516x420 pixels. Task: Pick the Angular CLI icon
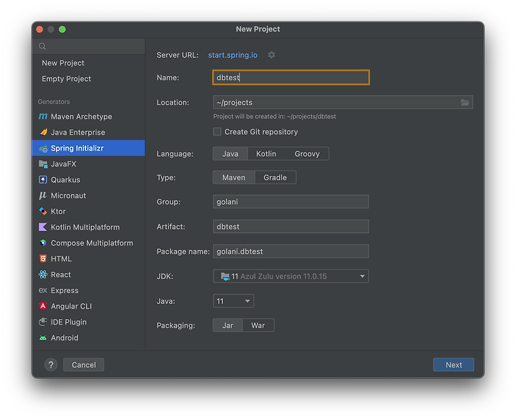tap(43, 306)
